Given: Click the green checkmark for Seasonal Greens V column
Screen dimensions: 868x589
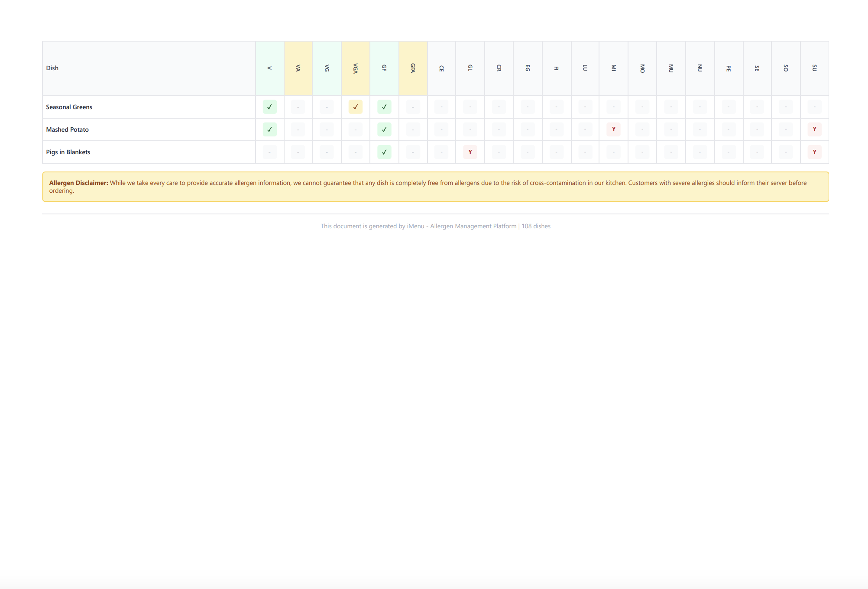Looking at the screenshot, I should (269, 107).
